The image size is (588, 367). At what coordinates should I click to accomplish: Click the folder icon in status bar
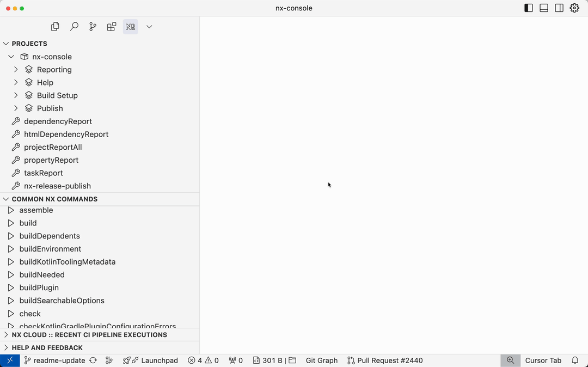292,360
